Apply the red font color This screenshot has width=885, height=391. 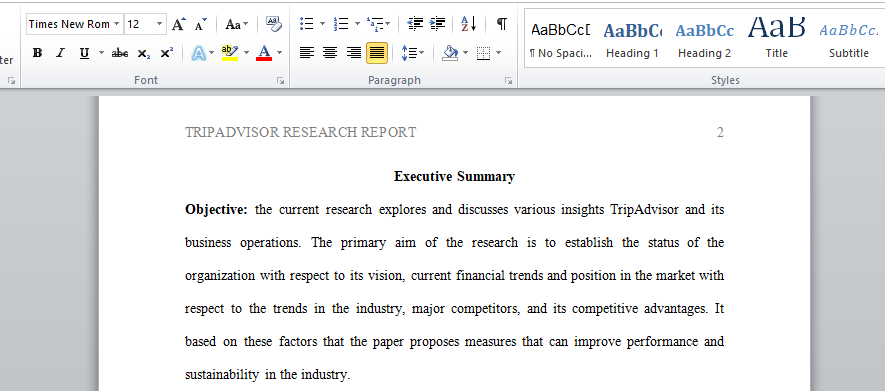tap(264, 53)
